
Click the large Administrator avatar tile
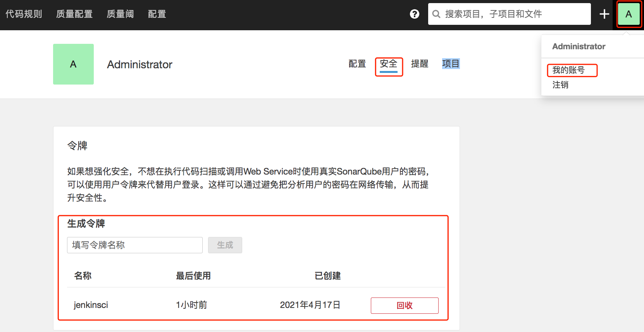[x=73, y=64]
